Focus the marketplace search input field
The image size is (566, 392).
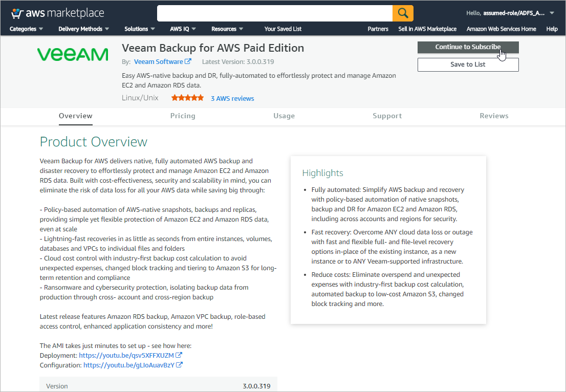click(x=275, y=13)
